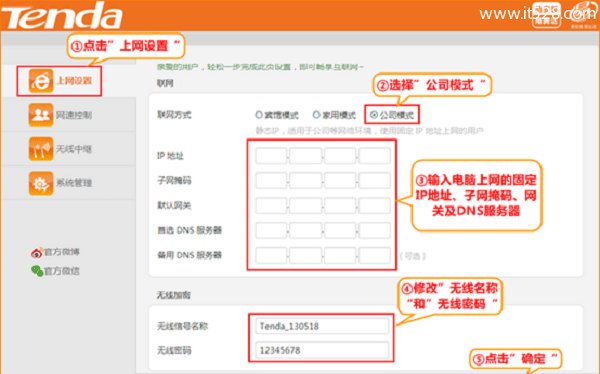Click the fourth octet box of IP 地址

pyautogui.click(x=375, y=156)
